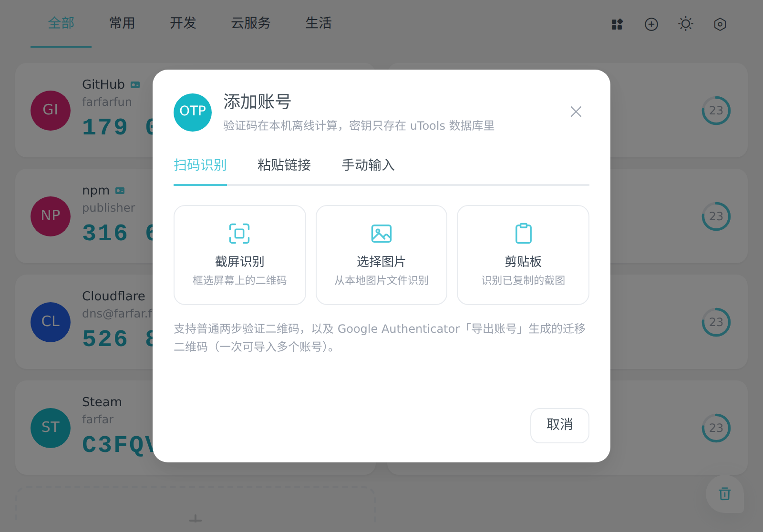Image resolution: width=763 pixels, height=532 pixels.
Task: Click the GI GitHub avatar
Action: pyautogui.click(x=51, y=111)
